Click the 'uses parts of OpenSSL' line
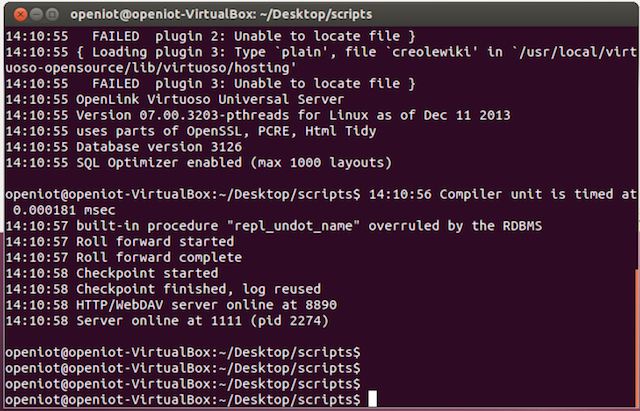 191,131
